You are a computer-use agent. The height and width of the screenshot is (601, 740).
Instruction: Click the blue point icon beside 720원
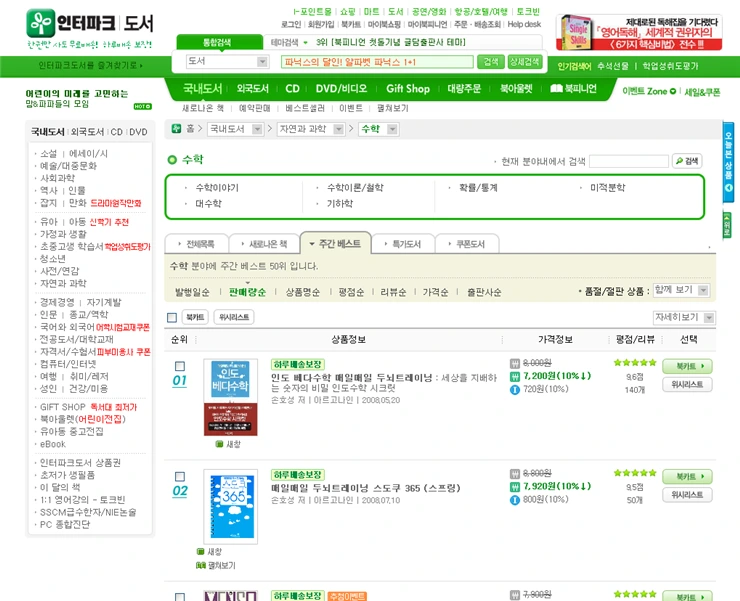[x=515, y=389]
